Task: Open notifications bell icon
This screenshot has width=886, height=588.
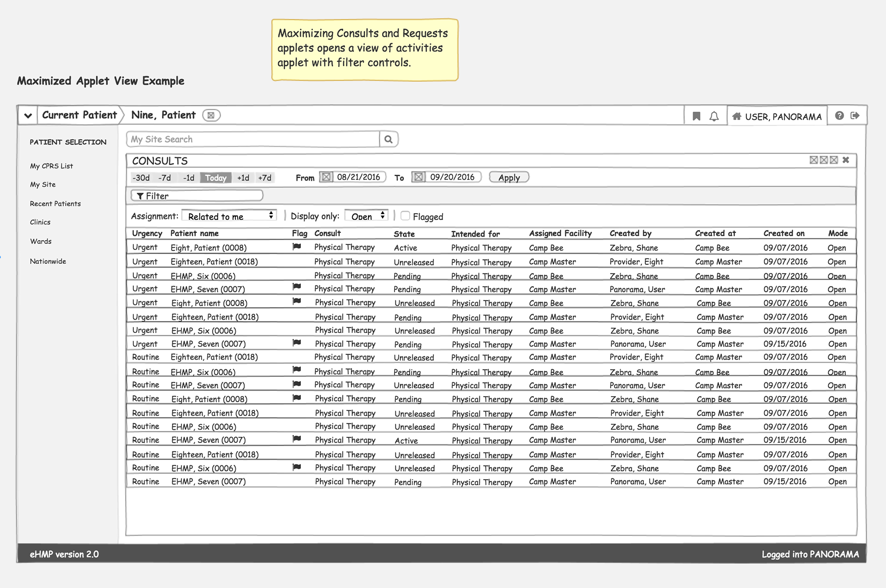Action: pyautogui.click(x=714, y=116)
